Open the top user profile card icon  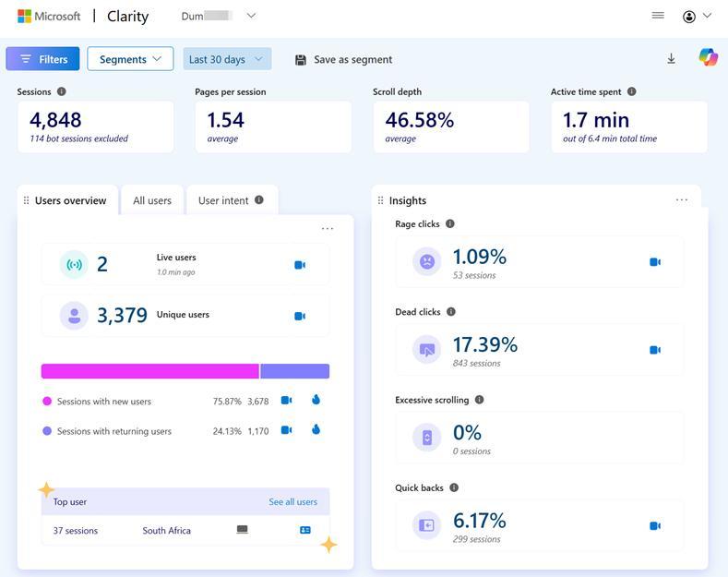coord(305,530)
